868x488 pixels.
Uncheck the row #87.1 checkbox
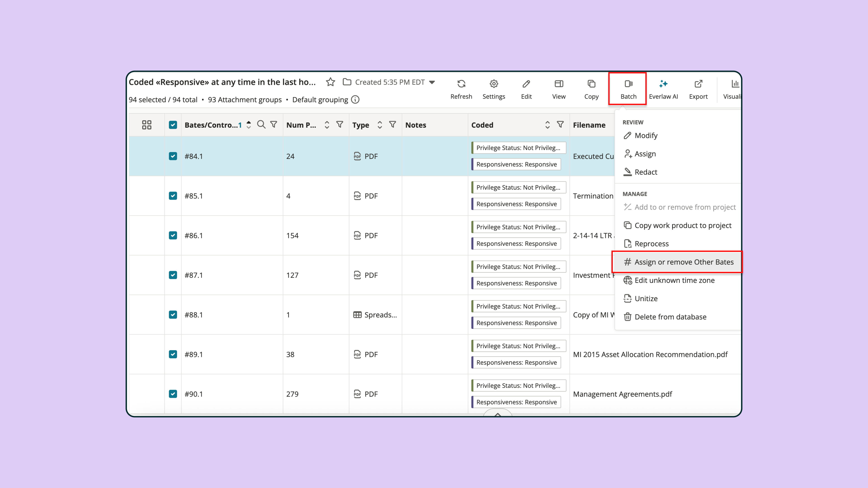click(x=173, y=275)
